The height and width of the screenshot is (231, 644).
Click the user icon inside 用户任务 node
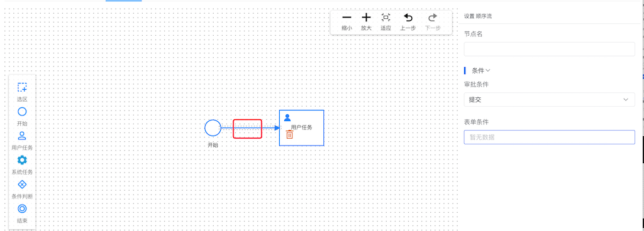point(287,117)
